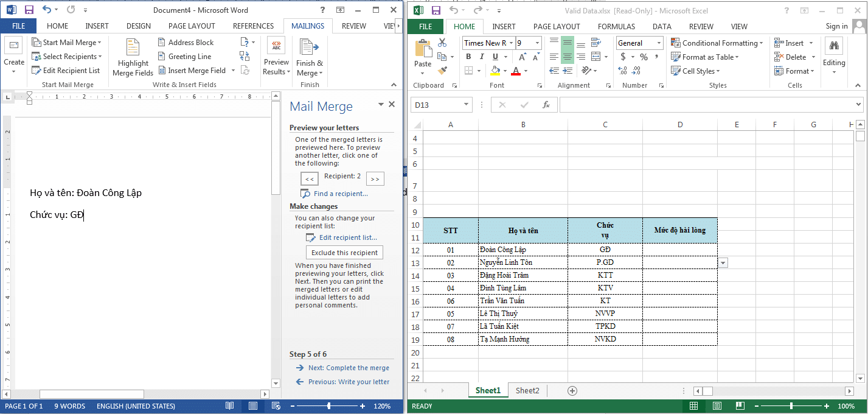This screenshot has height=414, width=868.
Task: Insert a Greeting Line in Word
Action: (184, 56)
